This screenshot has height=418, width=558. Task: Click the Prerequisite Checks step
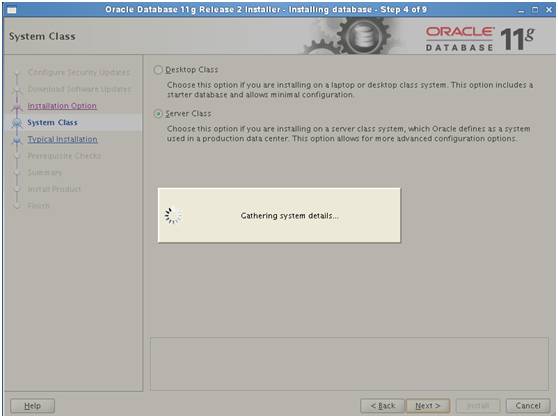click(x=64, y=156)
